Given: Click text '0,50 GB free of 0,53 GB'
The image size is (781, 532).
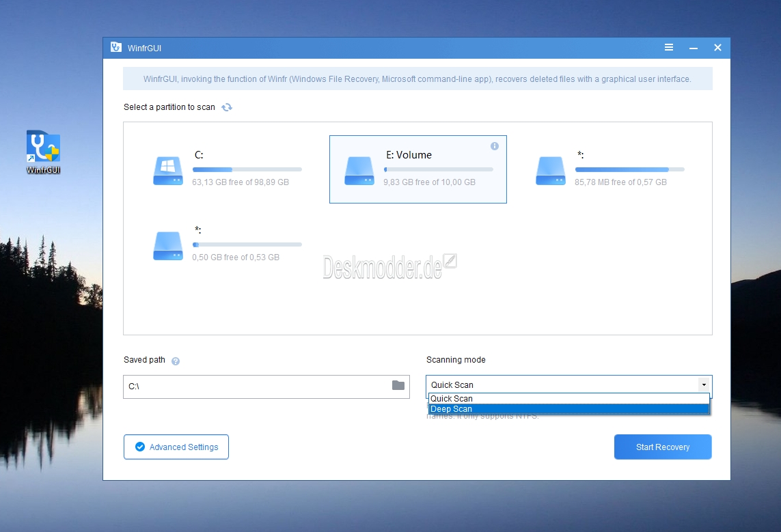Looking at the screenshot, I should pos(236,257).
